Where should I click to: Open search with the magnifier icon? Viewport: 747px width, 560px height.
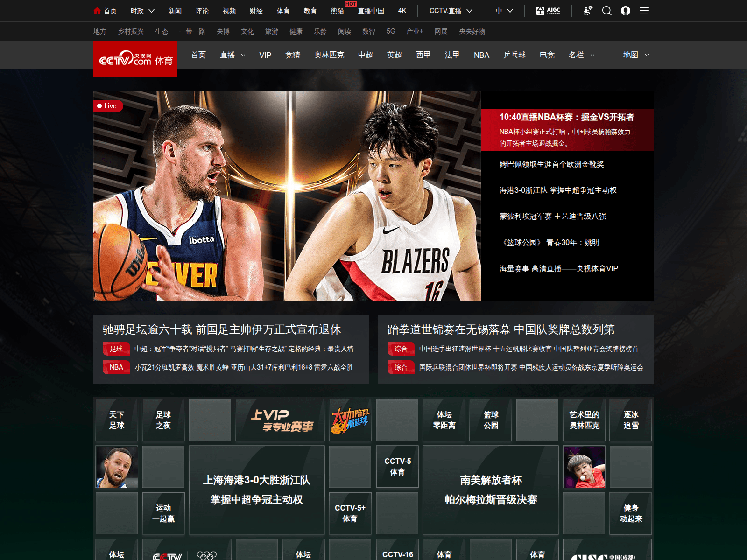[606, 11]
